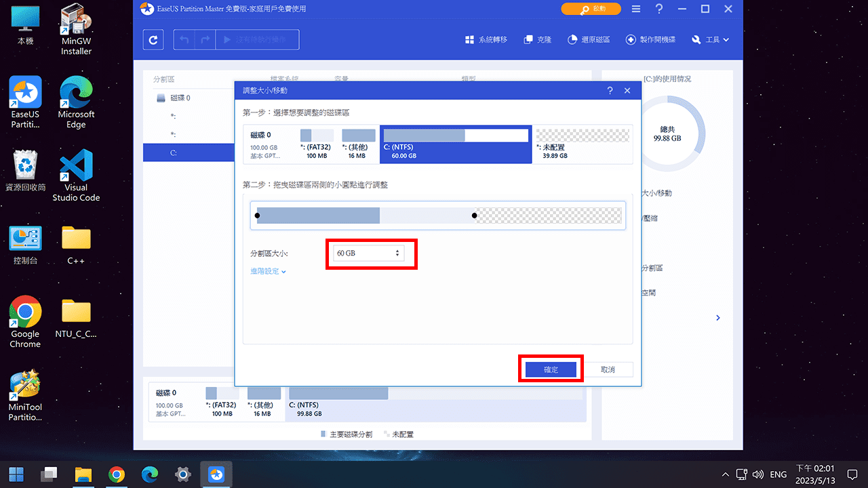Open the 還原磁區 partition recovery tool

click(589, 40)
